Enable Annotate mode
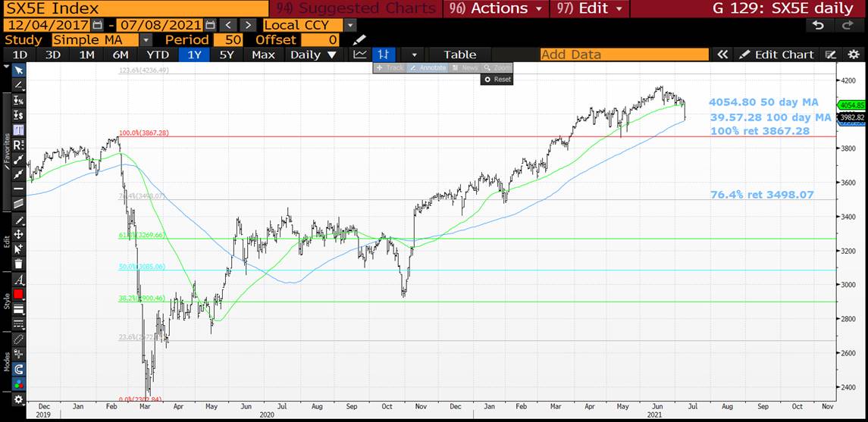 [427, 67]
